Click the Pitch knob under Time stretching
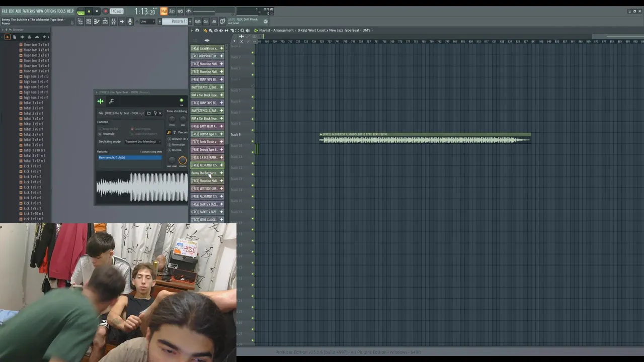 click(172, 119)
